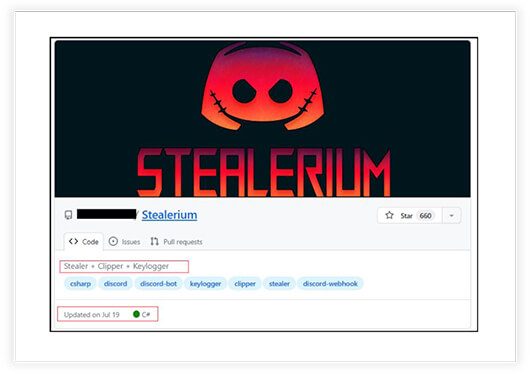Open the Pull requests tab

coord(176,241)
